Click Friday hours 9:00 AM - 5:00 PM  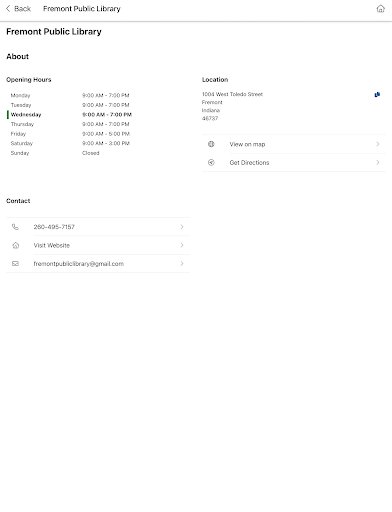106,134
